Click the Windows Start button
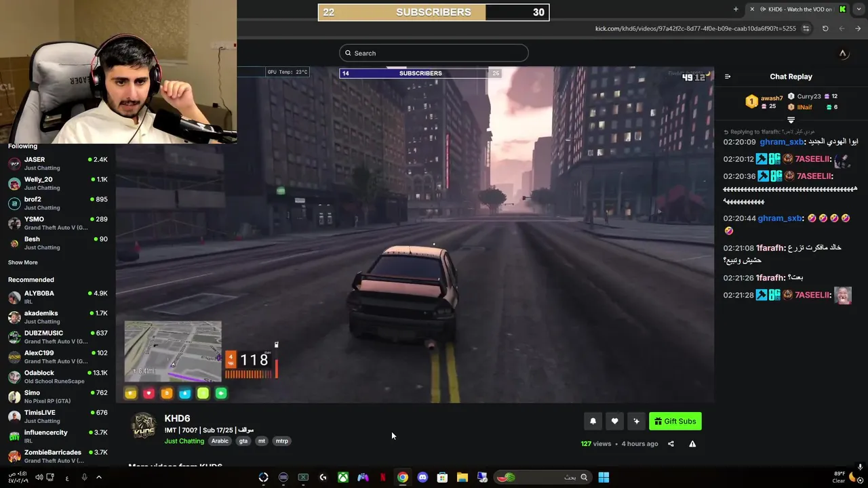Screen dimensions: 868x488 pos(604,477)
